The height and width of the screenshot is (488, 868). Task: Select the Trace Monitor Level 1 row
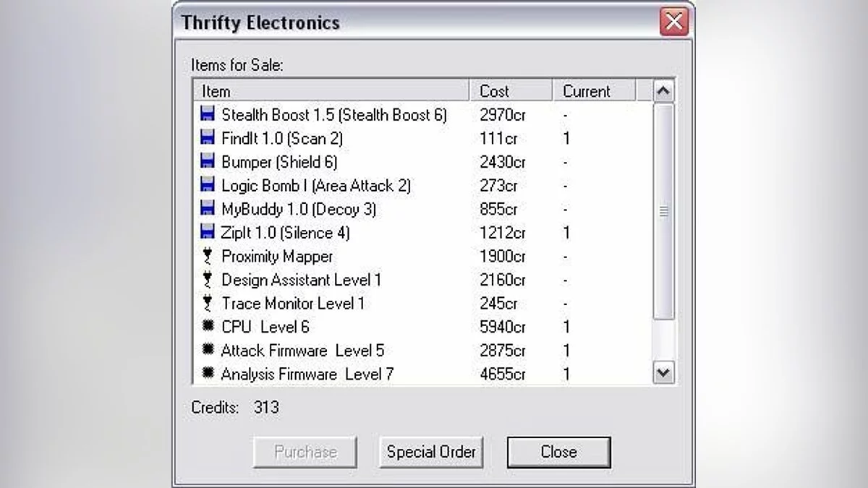click(422, 303)
